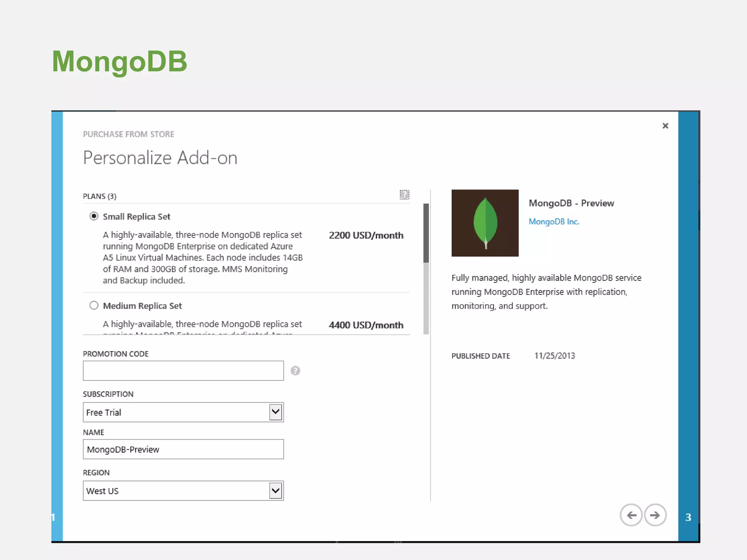
Task: Click the plans list scrollbar thumb
Action: 426,233
